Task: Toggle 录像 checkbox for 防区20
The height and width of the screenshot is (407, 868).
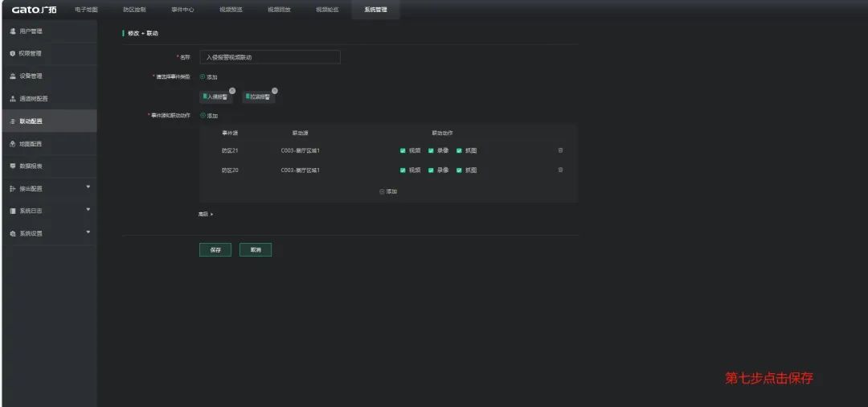Action: 431,171
